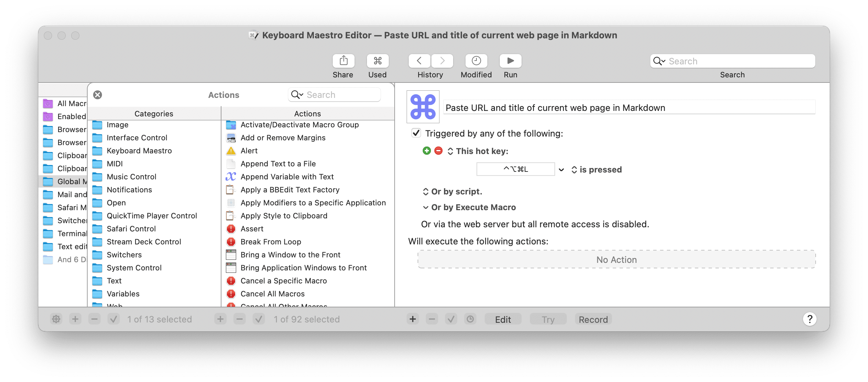The image size is (868, 382).
Task: Click the macro's large command icon
Action: coord(423,107)
